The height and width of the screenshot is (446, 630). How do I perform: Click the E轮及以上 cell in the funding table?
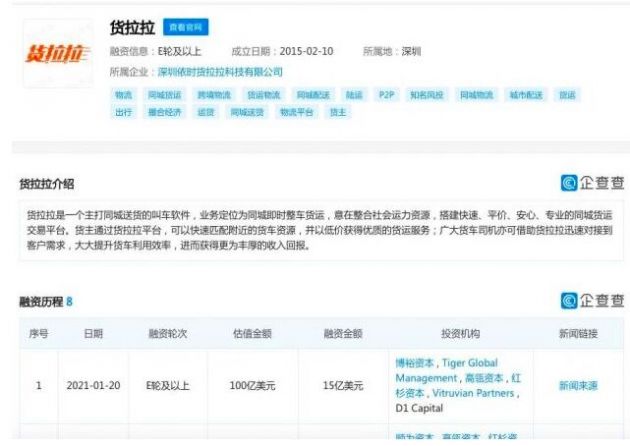coord(168,386)
